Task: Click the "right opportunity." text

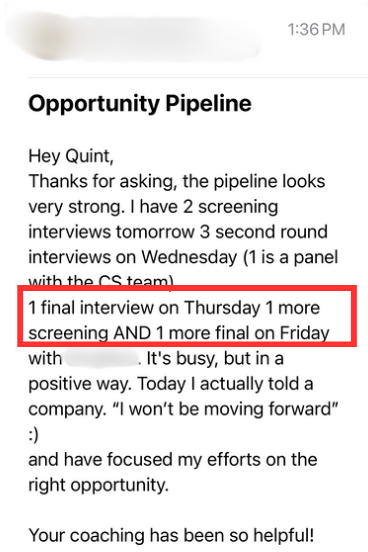Action: click(99, 485)
